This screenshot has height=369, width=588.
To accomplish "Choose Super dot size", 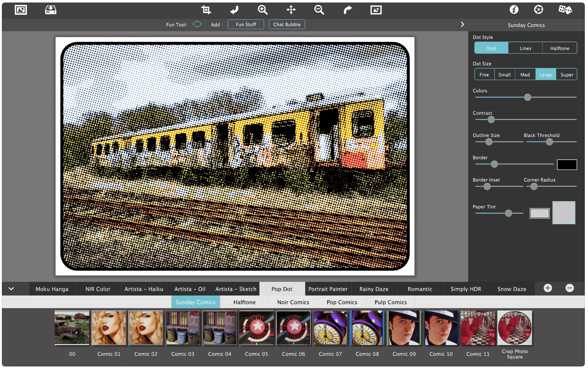I will click(567, 75).
